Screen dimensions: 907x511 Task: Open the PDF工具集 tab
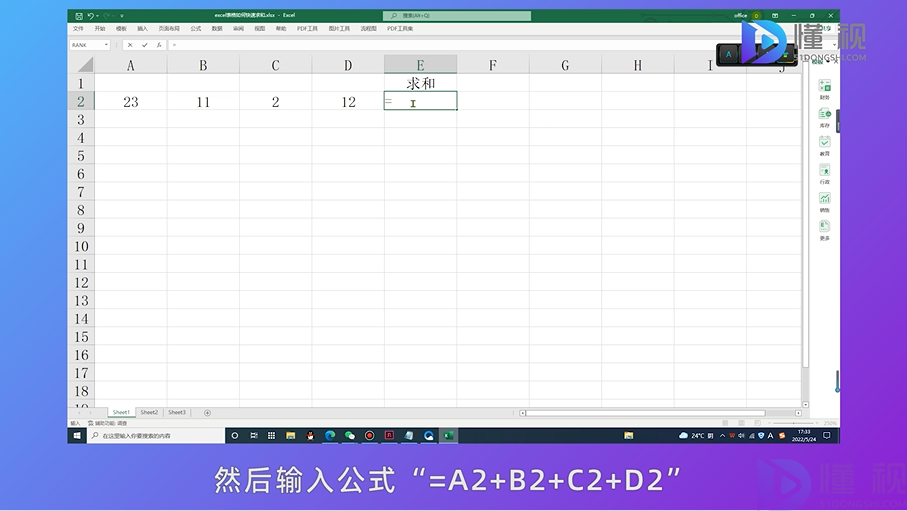400,28
